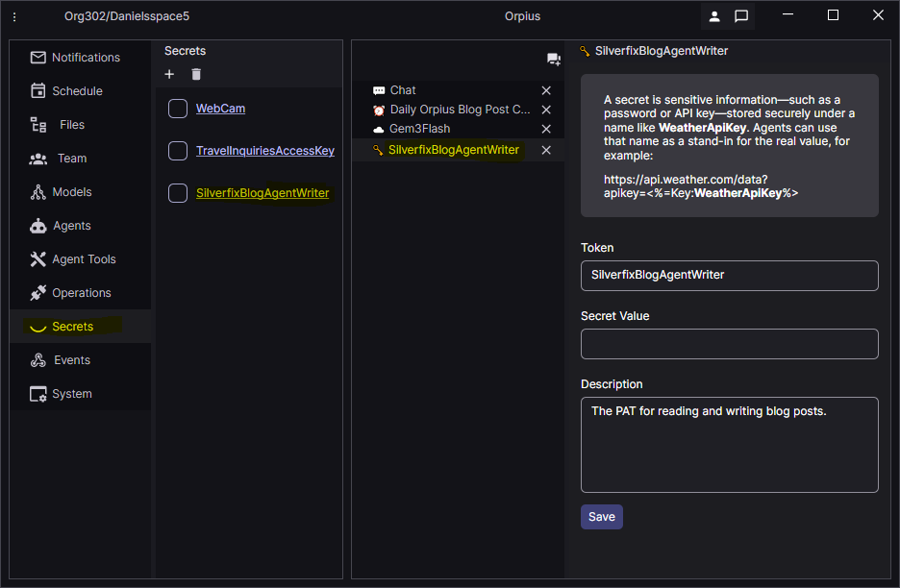Tick the TravelInquiriesAccessKey checkbox
Viewport: 900px width, 588px height.
point(178,151)
